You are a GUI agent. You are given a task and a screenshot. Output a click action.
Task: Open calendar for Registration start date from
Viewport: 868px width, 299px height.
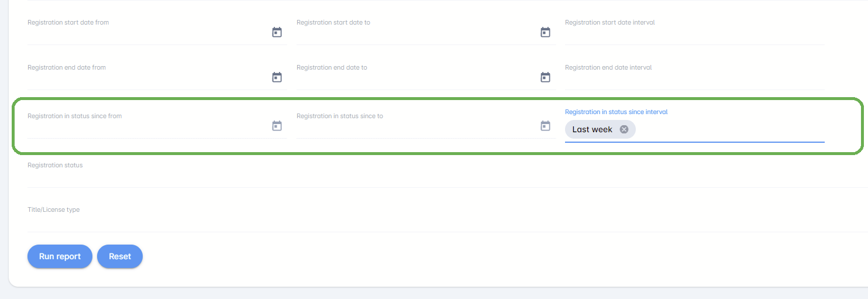277,32
